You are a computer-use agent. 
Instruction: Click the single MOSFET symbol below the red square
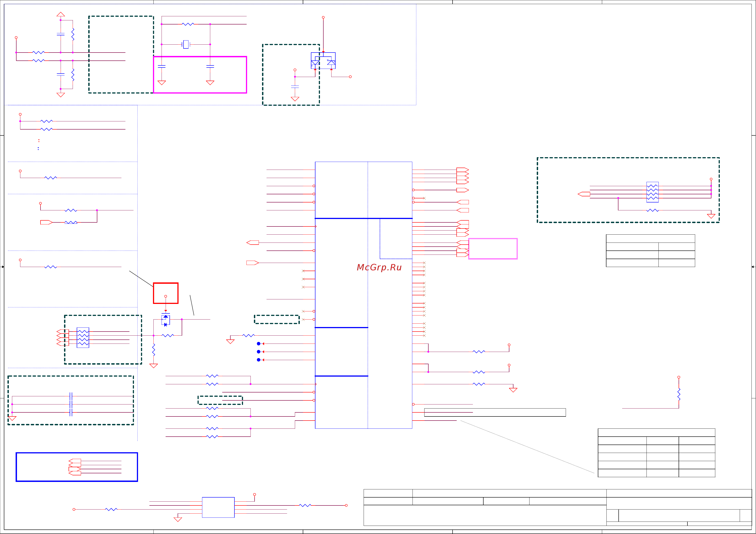pos(166,320)
